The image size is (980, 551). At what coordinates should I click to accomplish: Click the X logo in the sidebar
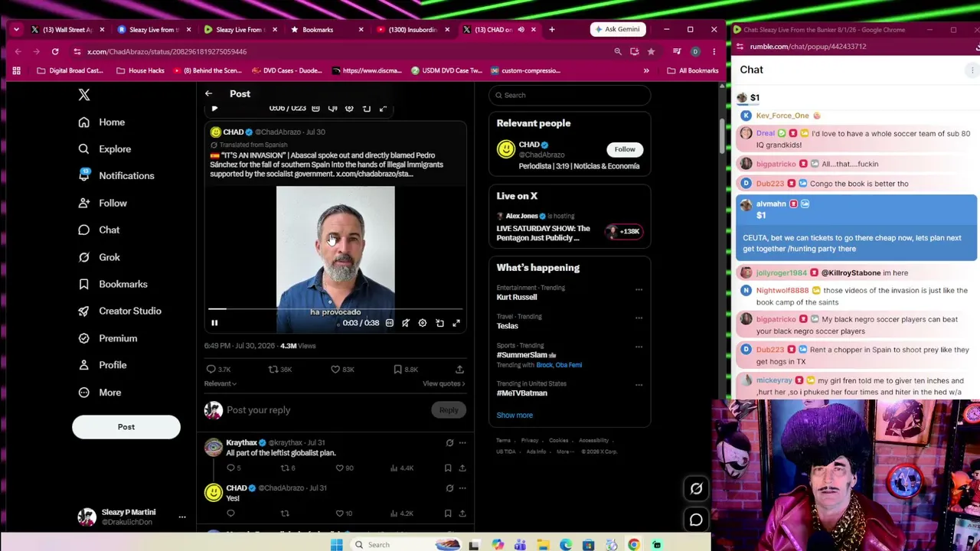point(84,95)
